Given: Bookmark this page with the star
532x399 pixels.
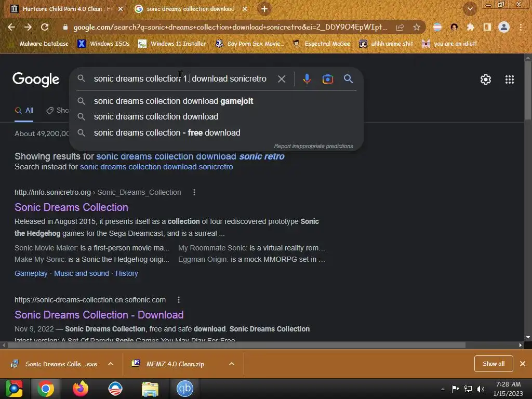Looking at the screenshot, I should (416, 27).
